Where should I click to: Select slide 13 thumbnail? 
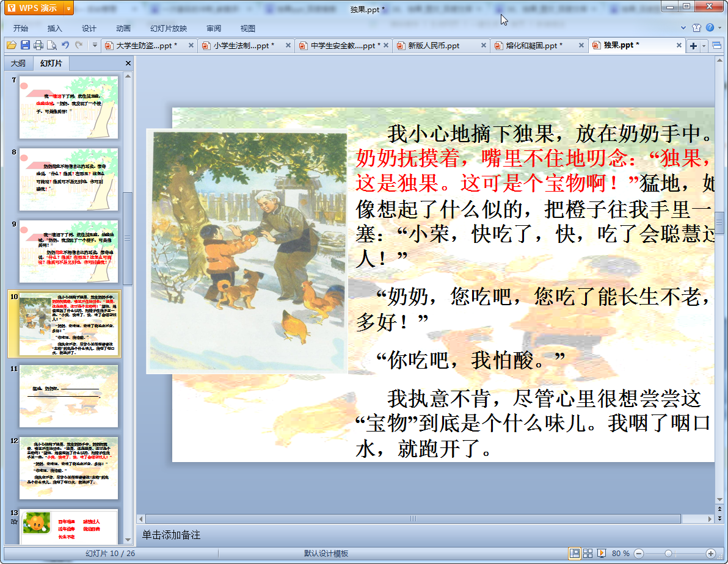pos(69,526)
